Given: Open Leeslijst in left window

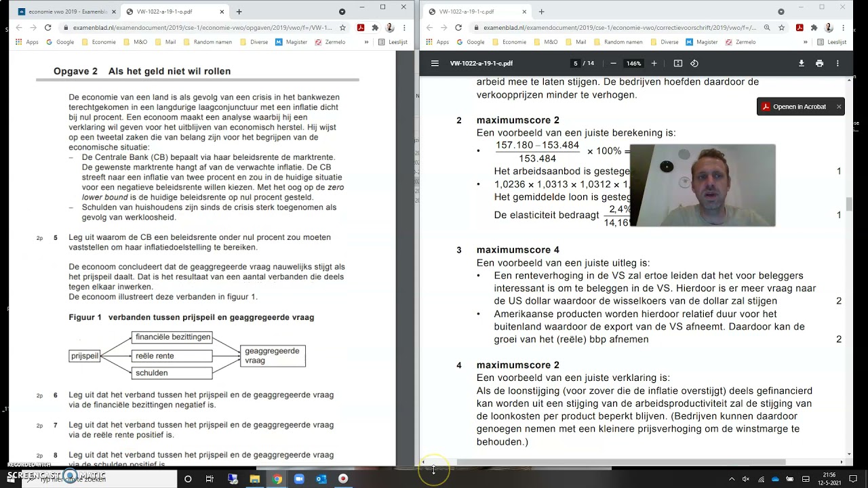Looking at the screenshot, I should pos(393,42).
